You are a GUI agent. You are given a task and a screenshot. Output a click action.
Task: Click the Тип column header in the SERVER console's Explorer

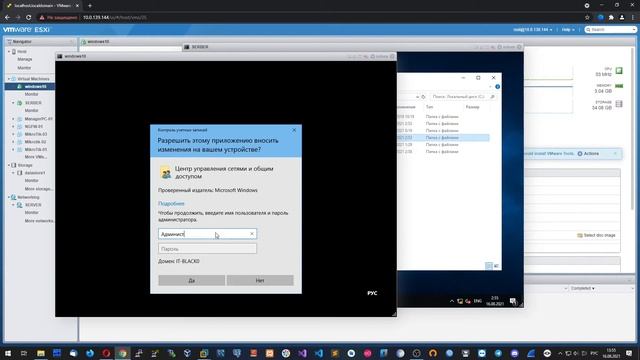(x=429, y=107)
